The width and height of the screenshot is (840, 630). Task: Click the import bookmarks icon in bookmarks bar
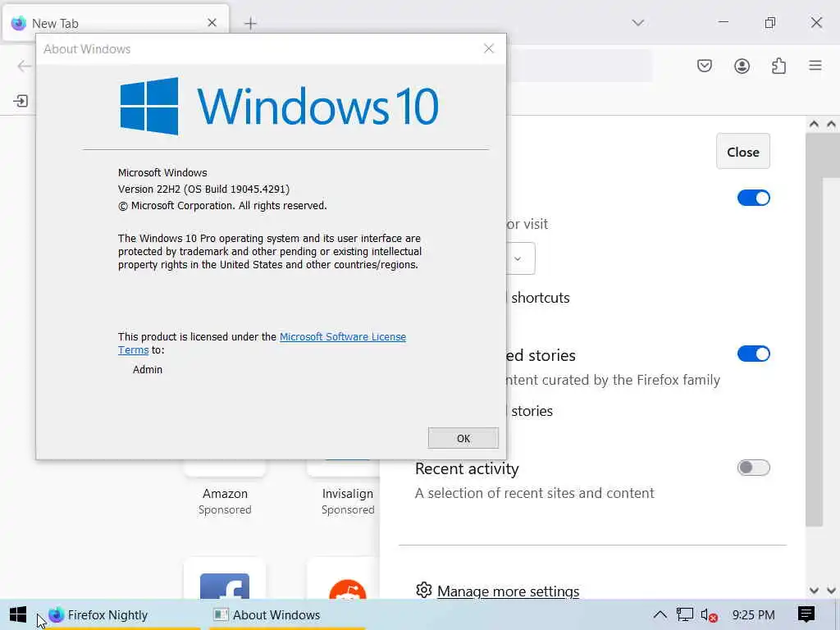tap(21, 101)
